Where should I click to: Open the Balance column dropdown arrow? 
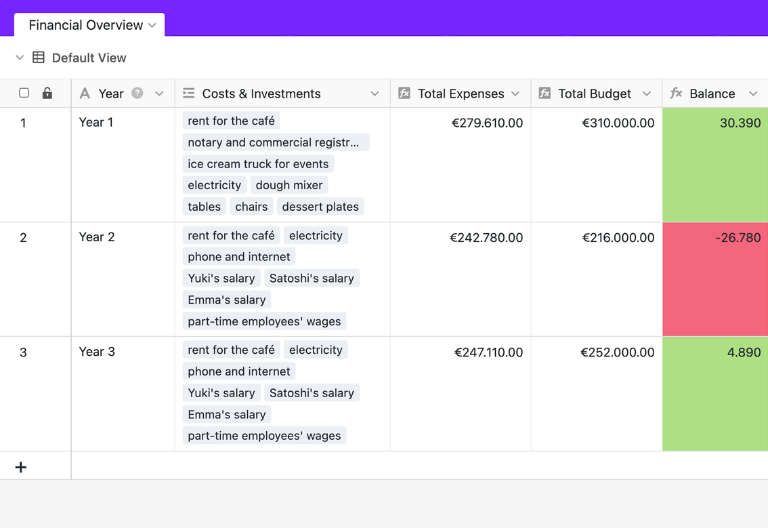click(753, 94)
